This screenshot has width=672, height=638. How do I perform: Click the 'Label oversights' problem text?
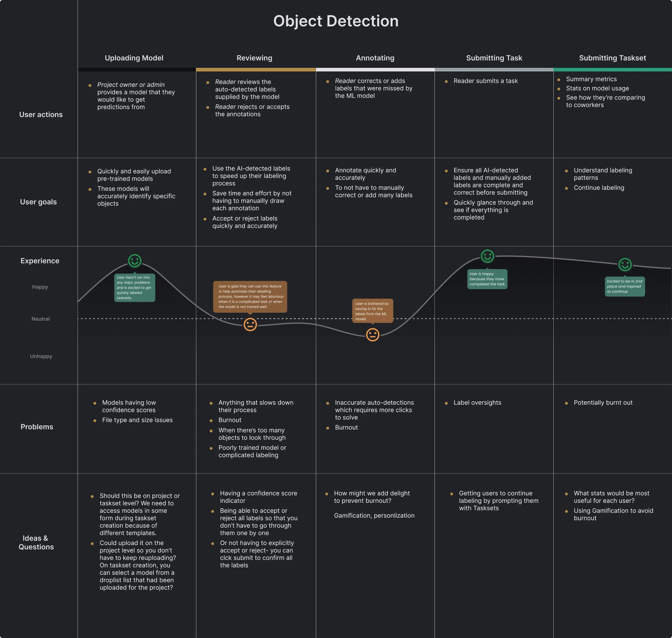(477, 403)
